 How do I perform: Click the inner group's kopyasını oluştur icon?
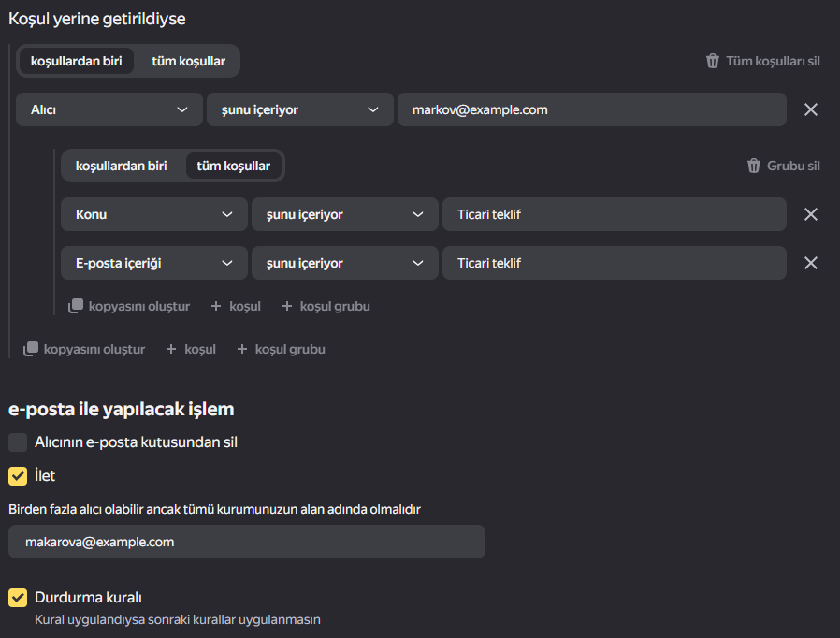coord(76,306)
